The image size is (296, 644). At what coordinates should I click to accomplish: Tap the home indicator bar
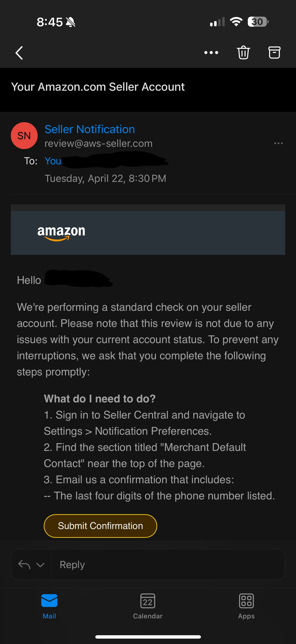[x=148, y=637]
